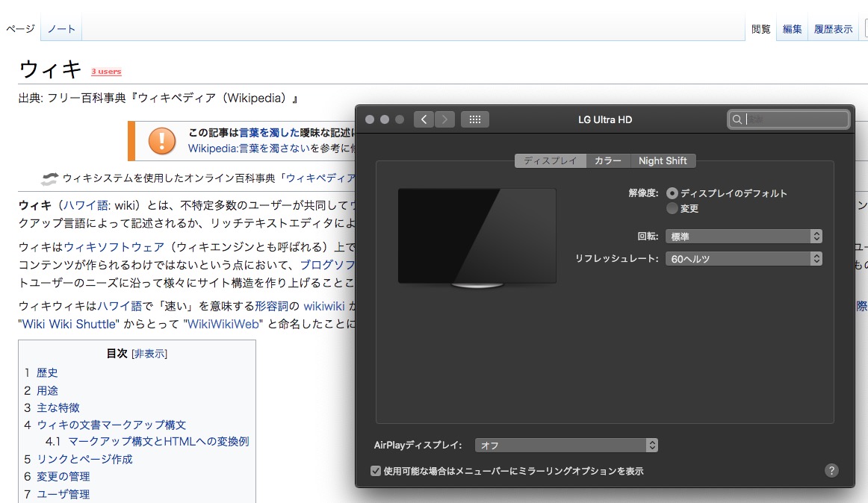Jump to section 2 用途

pyautogui.click(x=47, y=390)
